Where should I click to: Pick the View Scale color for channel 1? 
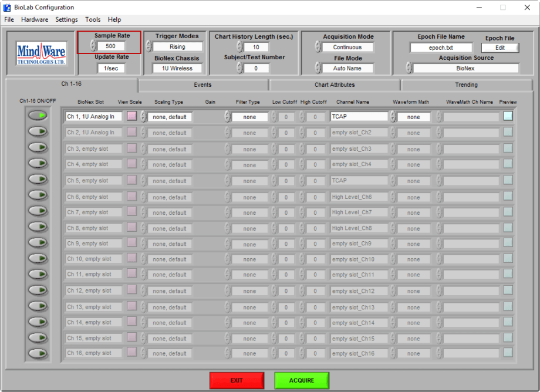[131, 116]
